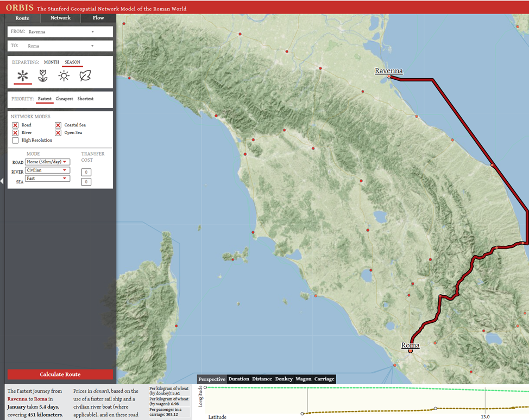Click the River transfer cost input field

click(86, 173)
